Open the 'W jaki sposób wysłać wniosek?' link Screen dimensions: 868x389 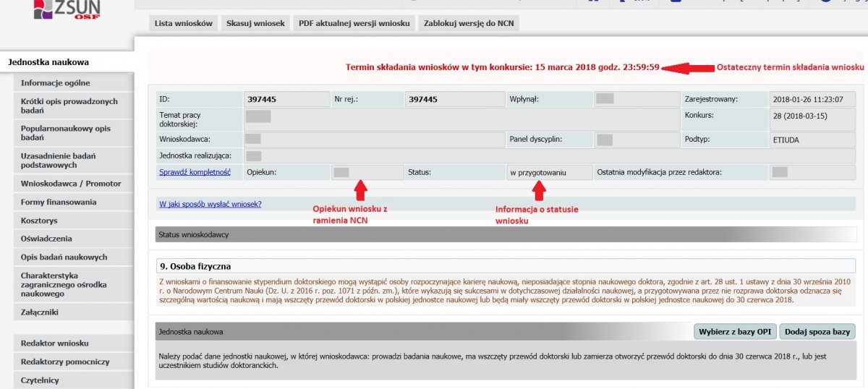pos(210,204)
